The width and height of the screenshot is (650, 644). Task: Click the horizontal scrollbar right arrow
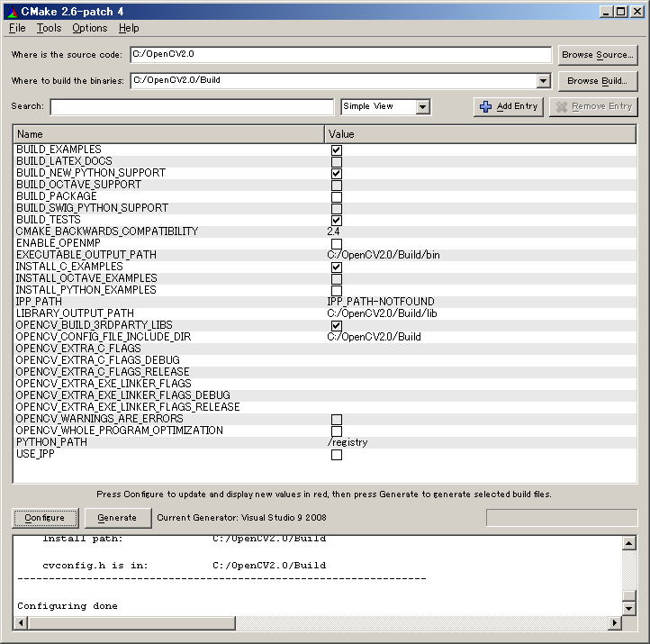point(615,622)
